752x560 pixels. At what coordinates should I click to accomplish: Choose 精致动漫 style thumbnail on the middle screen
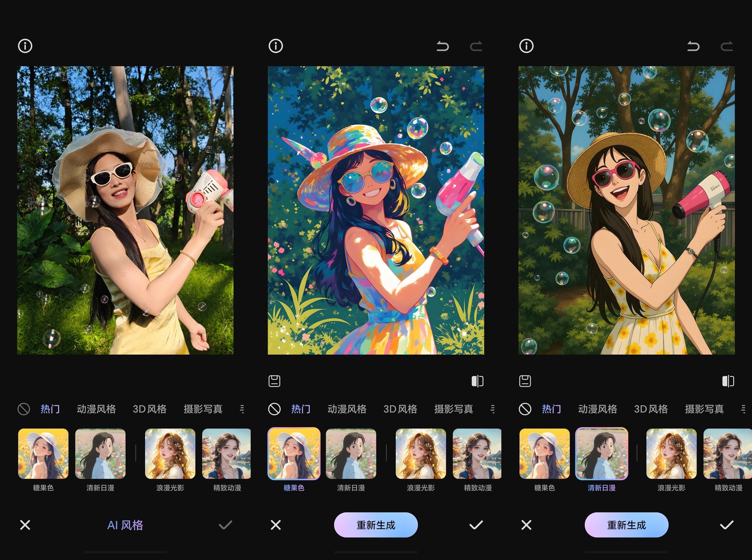478,454
